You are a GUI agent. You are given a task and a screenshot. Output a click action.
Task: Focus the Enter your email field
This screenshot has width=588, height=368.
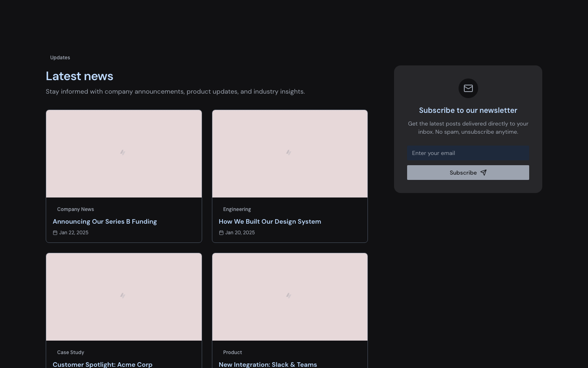[468, 153]
